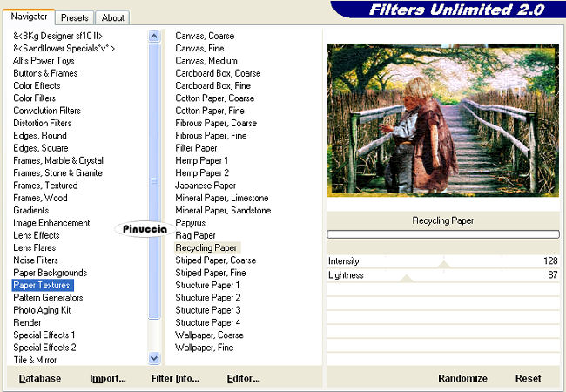Select the Noise Filters category
The image size is (566, 392).
pos(36,260)
